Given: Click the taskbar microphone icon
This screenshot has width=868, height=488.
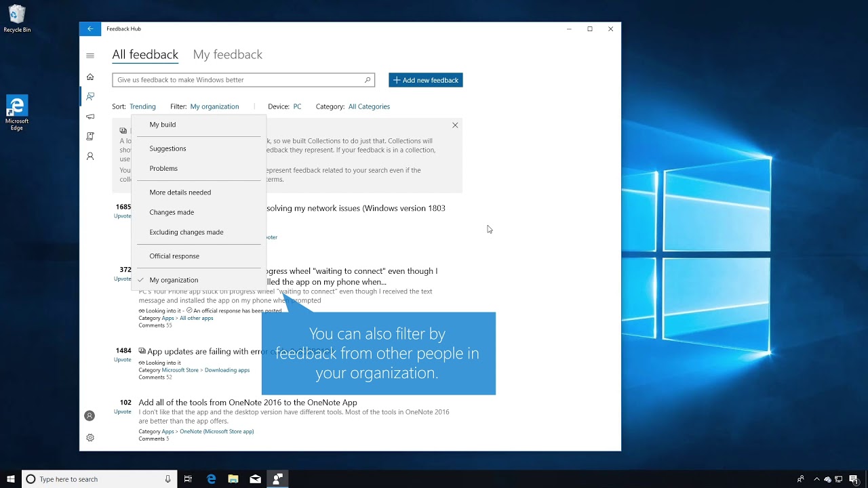Looking at the screenshot, I should 168,479.
